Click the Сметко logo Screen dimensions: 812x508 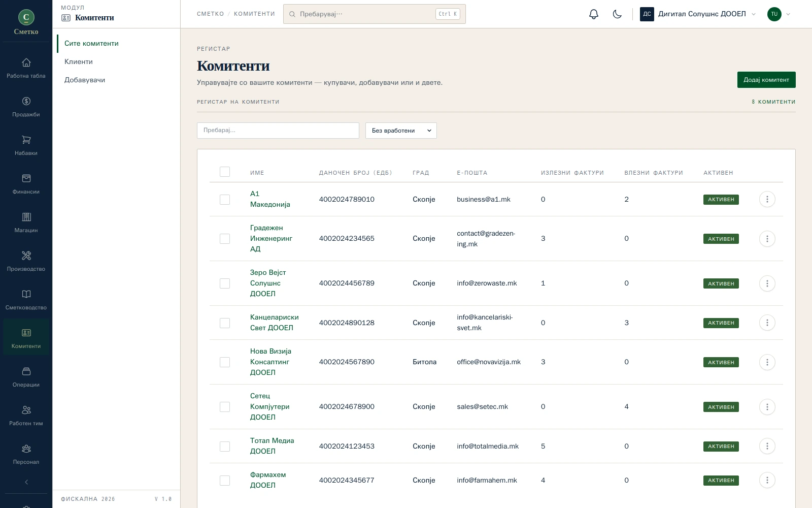(x=26, y=22)
